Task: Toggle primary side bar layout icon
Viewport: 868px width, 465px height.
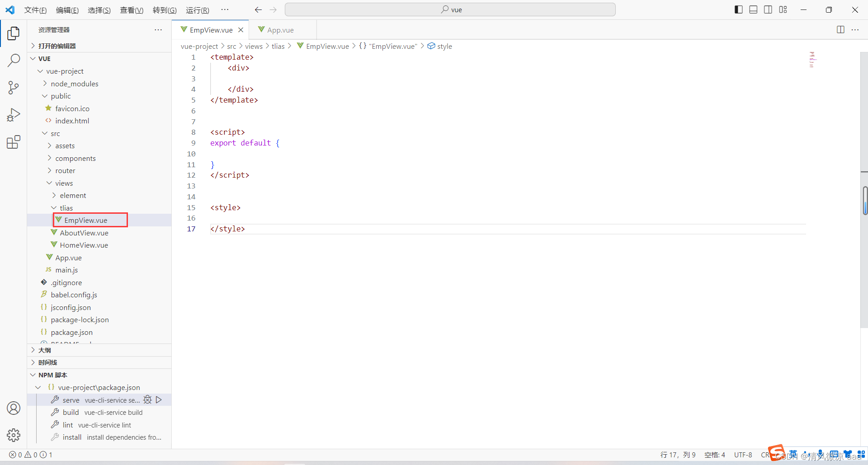Action: (x=739, y=9)
